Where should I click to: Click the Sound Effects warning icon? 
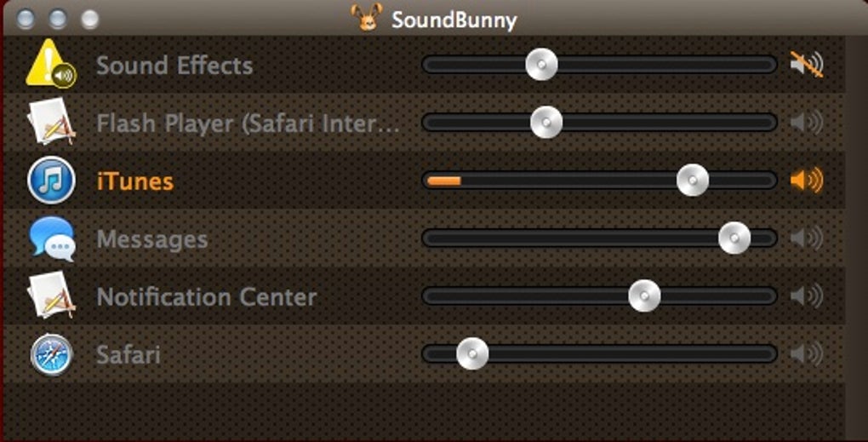[x=51, y=63]
